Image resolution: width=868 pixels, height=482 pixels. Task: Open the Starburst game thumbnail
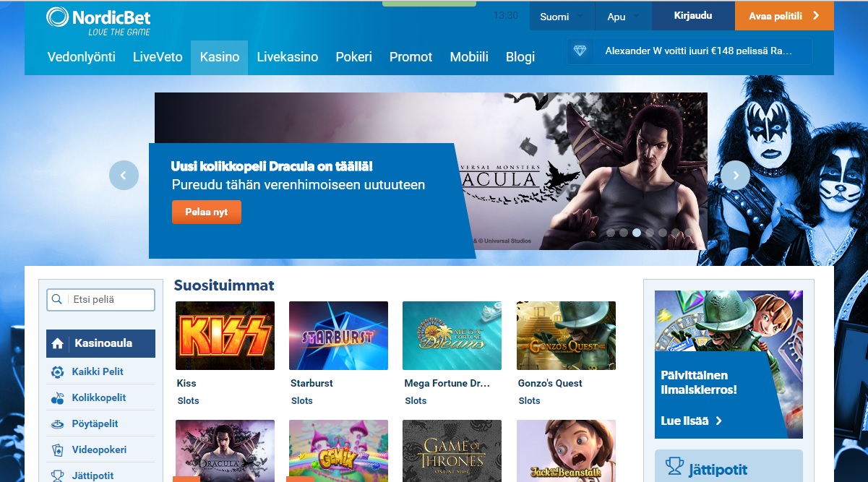tap(338, 335)
